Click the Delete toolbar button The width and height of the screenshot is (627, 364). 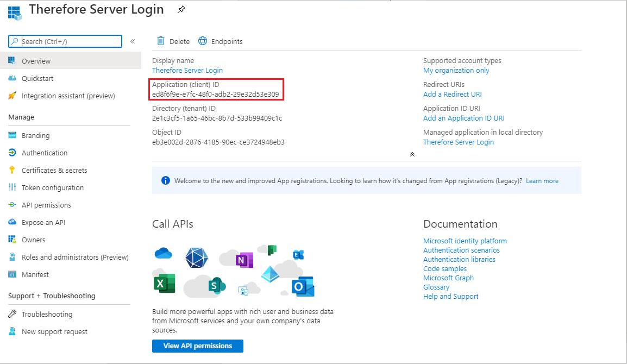point(173,41)
